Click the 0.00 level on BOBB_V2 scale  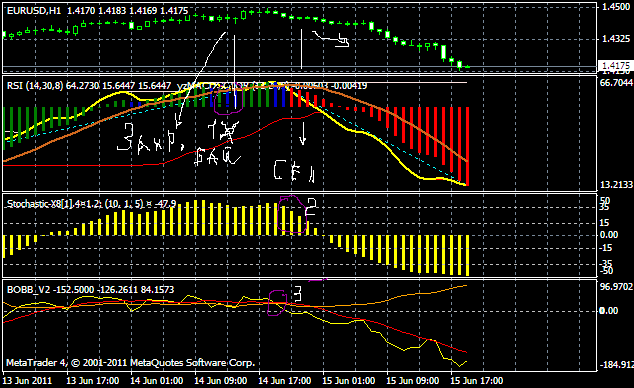coord(609,310)
